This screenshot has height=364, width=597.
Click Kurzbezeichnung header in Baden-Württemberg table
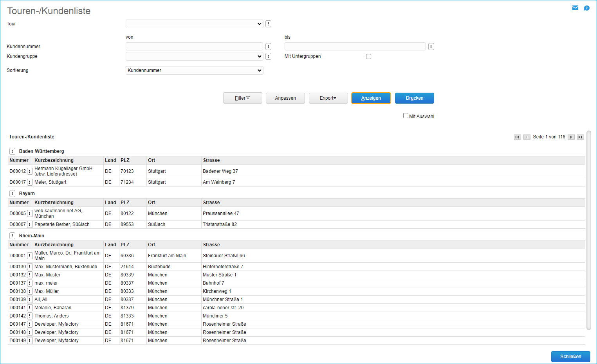(54, 160)
